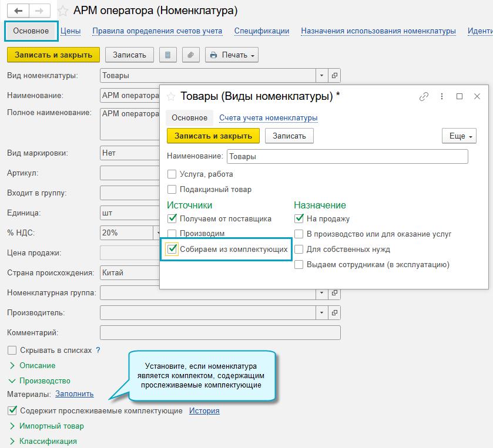Toggle Содержит прослеживаемые комплектующие checkbox

[12, 410]
